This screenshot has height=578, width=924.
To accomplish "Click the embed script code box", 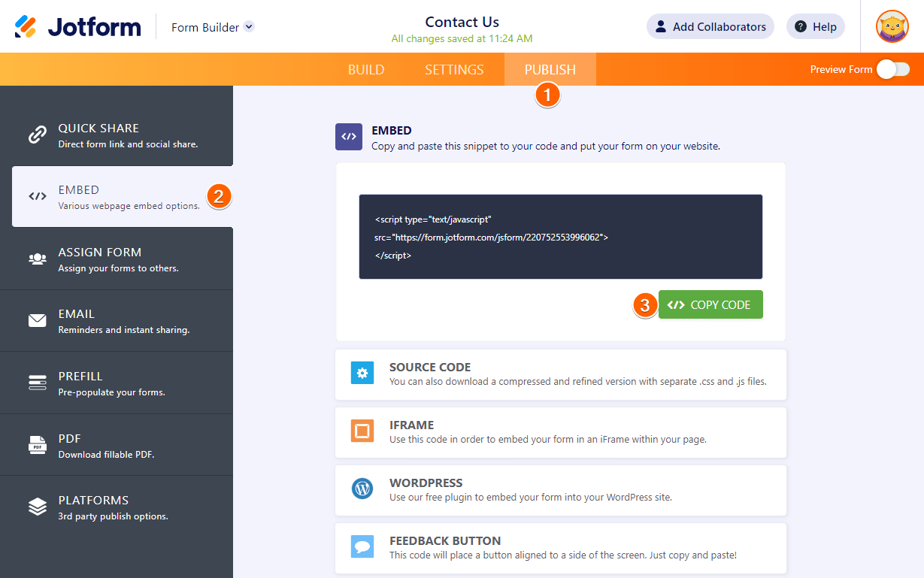I will click(x=561, y=237).
